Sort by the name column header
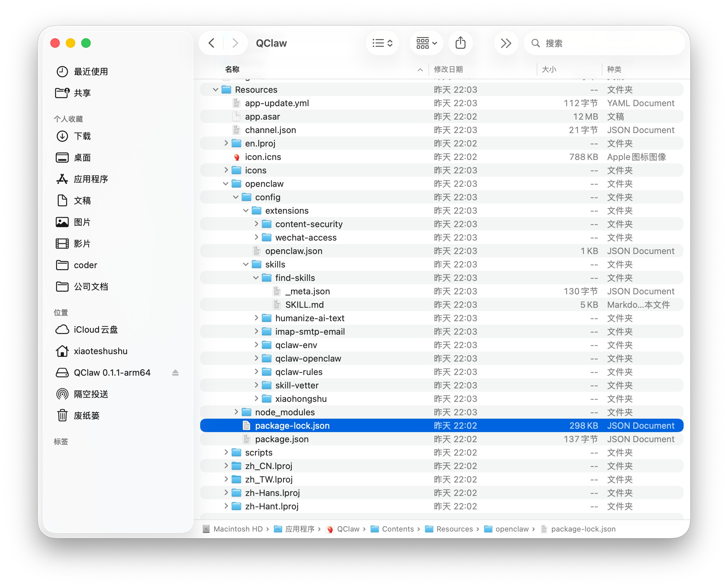 [x=232, y=70]
